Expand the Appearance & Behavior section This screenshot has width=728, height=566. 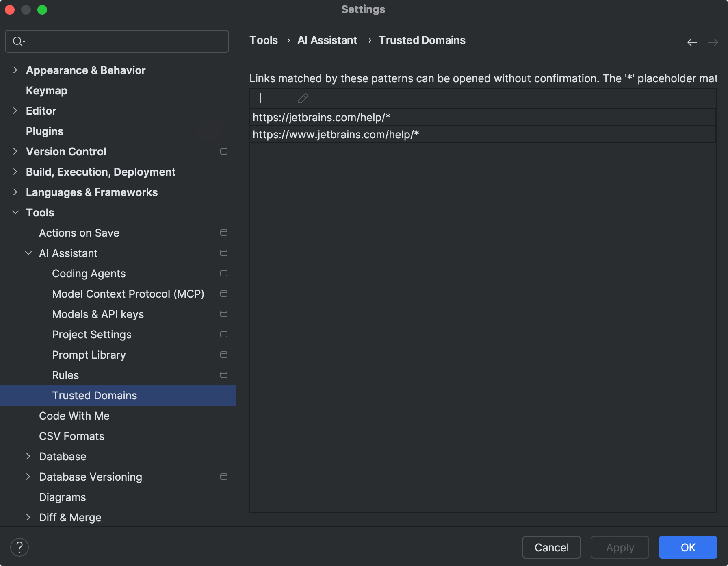15,70
